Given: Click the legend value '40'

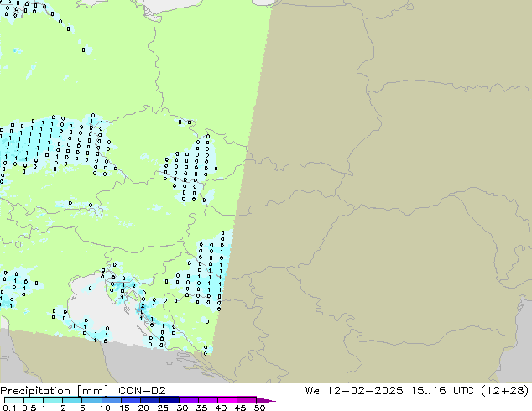Looking at the screenshot, I should (x=221, y=408).
